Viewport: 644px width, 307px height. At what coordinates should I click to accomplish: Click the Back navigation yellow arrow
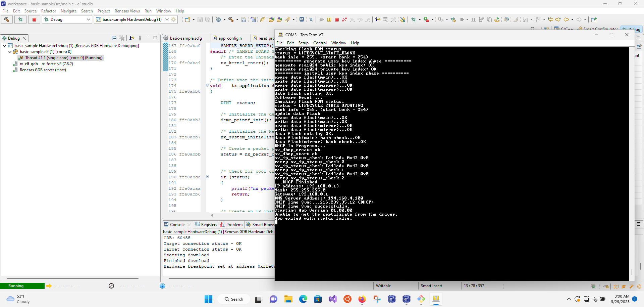click(x=566, y=19)
